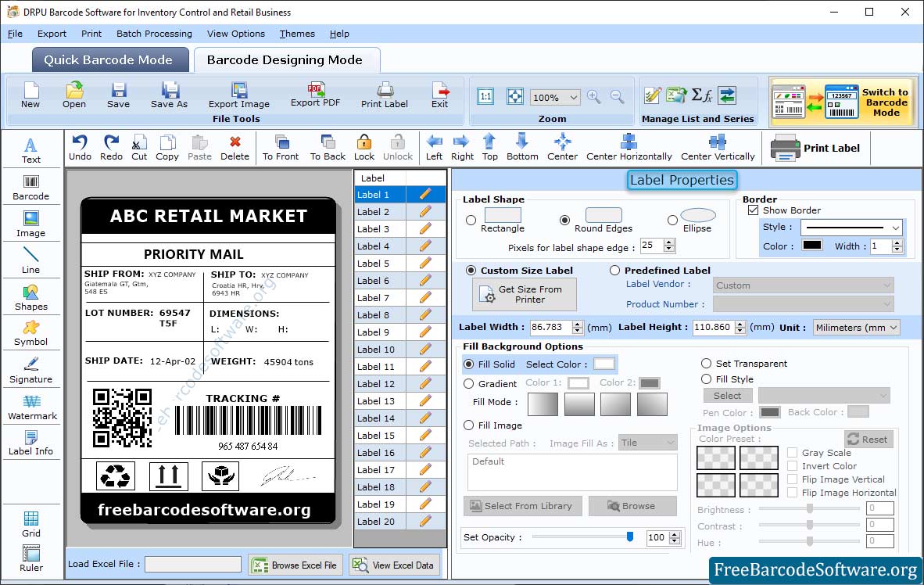Select the Symbol tool

pyautogui.click(x=30, y=333)
